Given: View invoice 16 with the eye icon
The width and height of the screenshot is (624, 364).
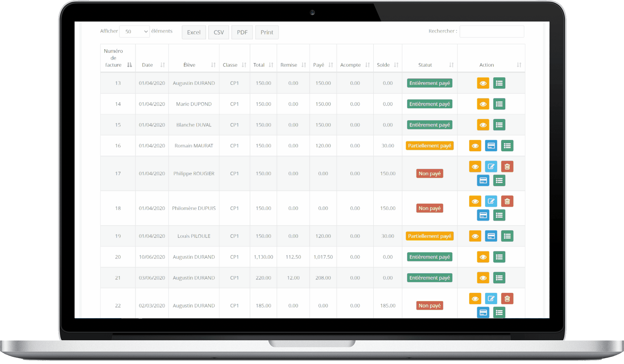Looking at the screenshot, I should point(475,146).
